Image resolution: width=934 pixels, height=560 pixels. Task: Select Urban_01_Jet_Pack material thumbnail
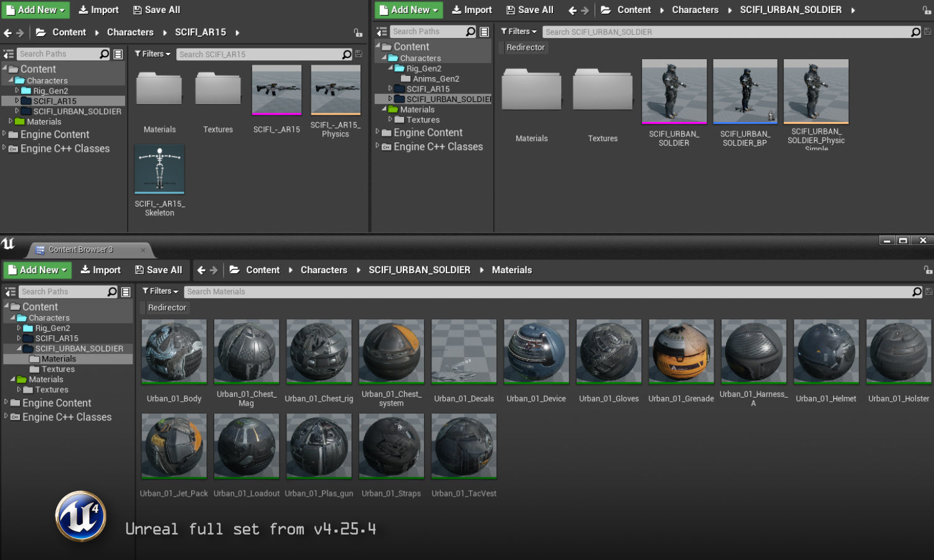(174, 447)
